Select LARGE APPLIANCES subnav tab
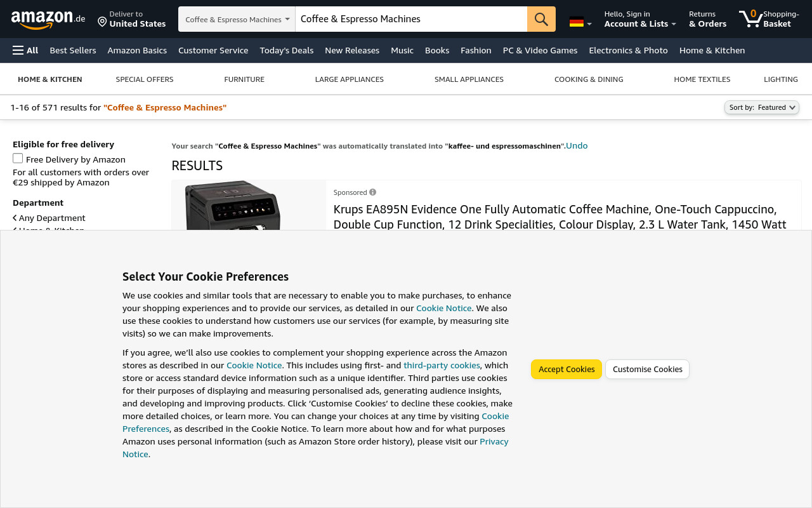This screenshot has width=812, height=508. pyautogui.click(x=350, y=79)
